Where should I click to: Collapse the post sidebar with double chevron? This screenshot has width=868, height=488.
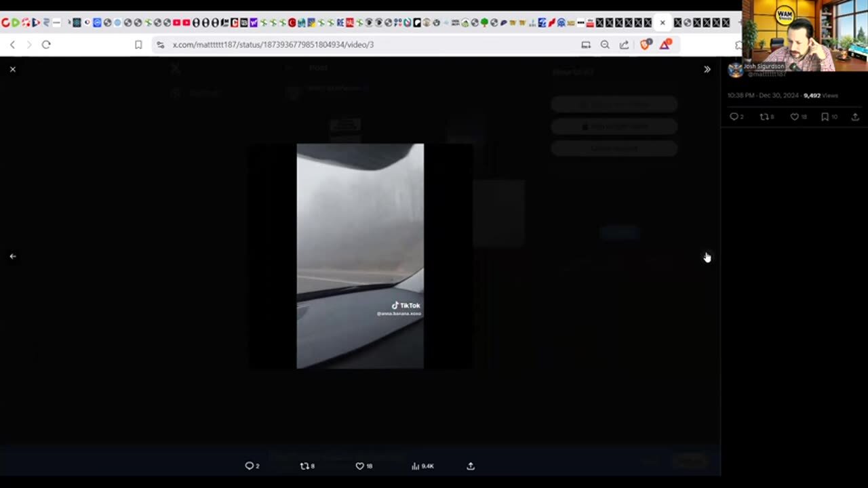point(707,69)
